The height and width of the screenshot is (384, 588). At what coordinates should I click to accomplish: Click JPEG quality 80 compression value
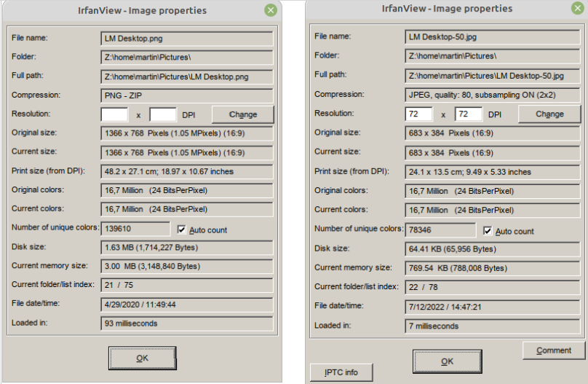(493, 95)
